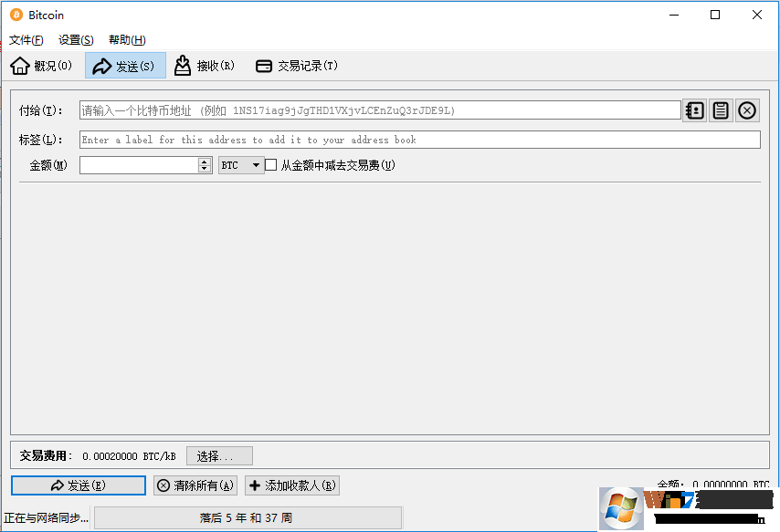
Task: Click the Bitcoin logo in title bar
Action: click(x=16, y=15)
